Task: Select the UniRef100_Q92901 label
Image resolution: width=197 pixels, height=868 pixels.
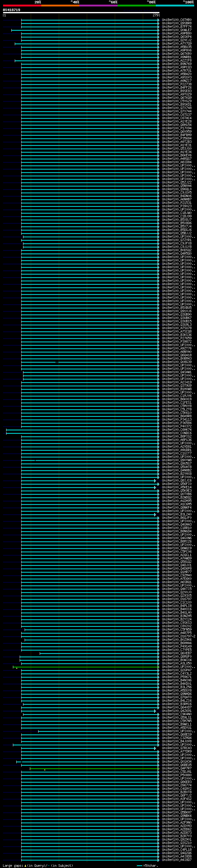Action: 176,839
